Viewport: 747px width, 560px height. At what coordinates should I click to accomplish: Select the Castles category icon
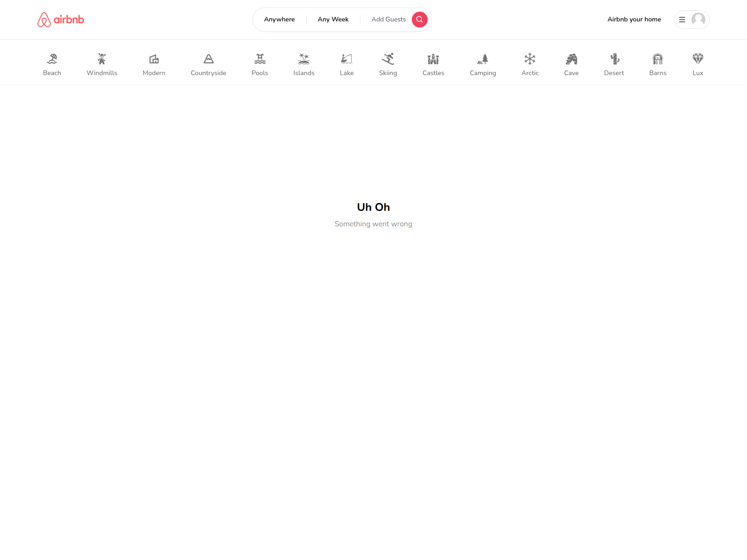(x=433, y=60)
